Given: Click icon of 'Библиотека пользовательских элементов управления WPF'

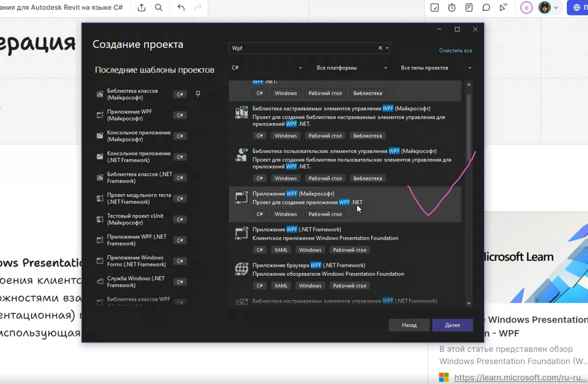Looking at the screenshot, I should click(241, 155).
